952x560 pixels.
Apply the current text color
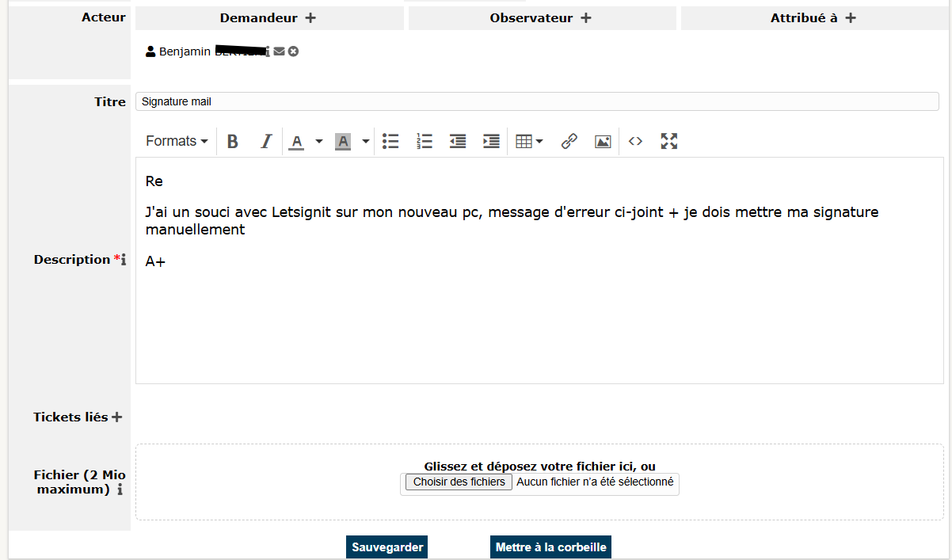click(297, 142)
